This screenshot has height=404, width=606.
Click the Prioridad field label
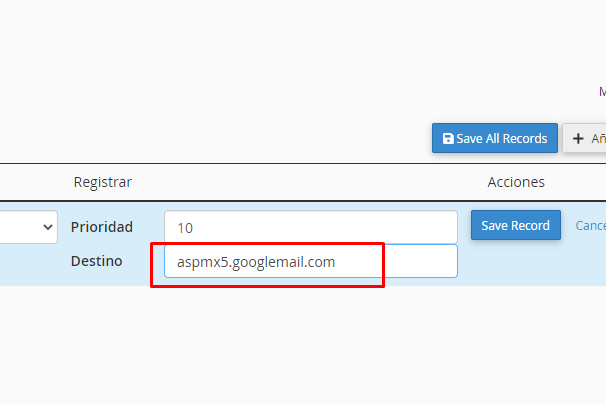pyautogui.click(x=101, y=227)
